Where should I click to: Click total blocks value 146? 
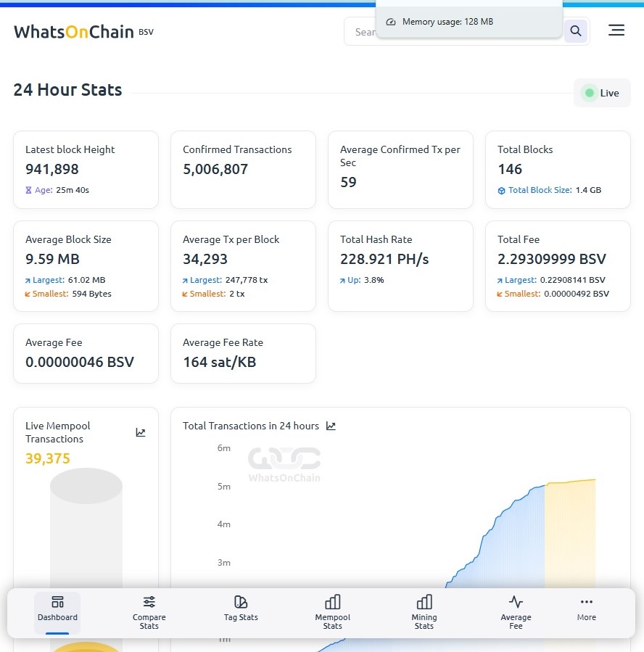click(510, 169)
